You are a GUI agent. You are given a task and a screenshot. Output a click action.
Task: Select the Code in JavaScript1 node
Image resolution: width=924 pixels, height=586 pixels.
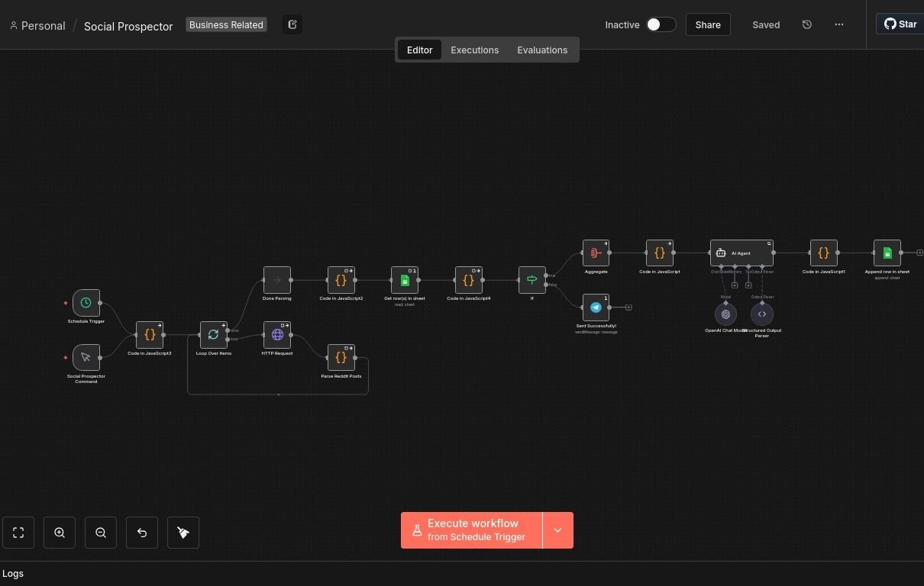pyautogui.click(x=824, y=253)
